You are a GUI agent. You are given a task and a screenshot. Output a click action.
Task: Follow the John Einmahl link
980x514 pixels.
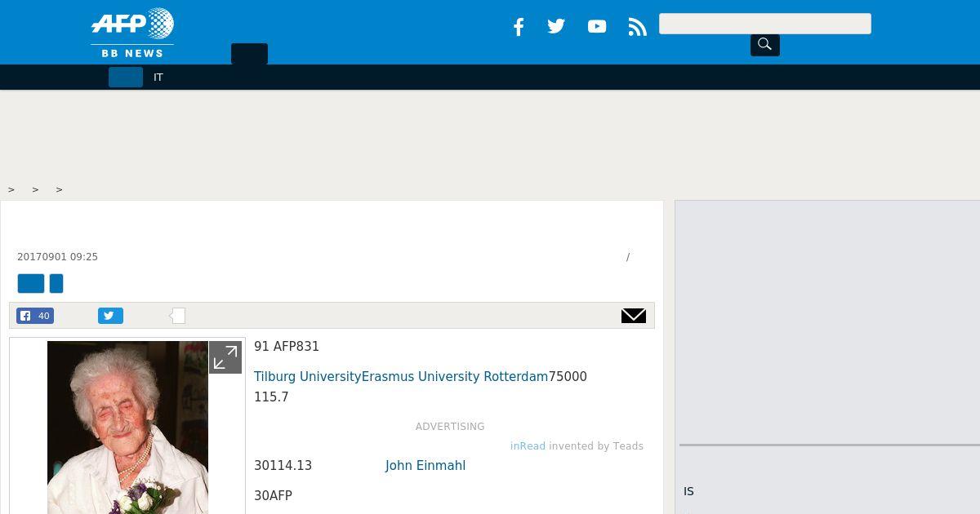point(425,466)
